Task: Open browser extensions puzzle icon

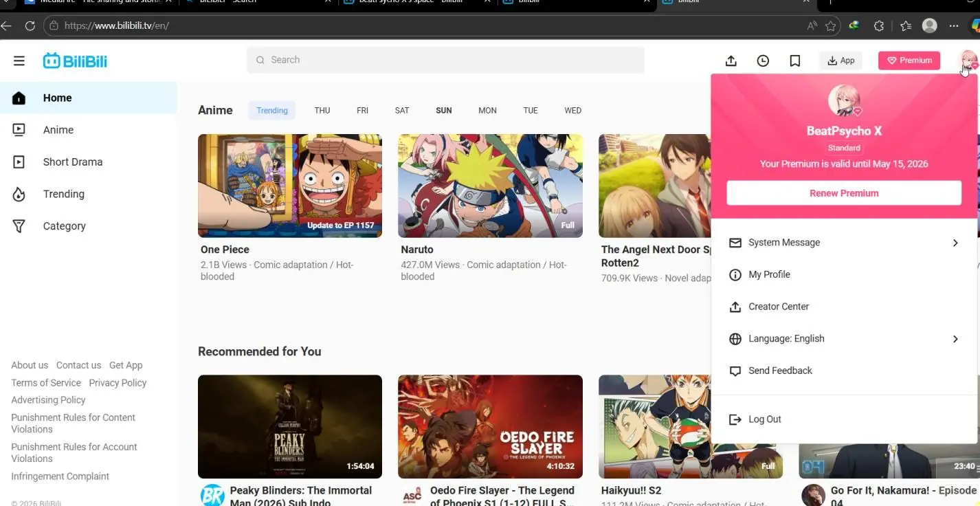Action: (x=879, y=25)
